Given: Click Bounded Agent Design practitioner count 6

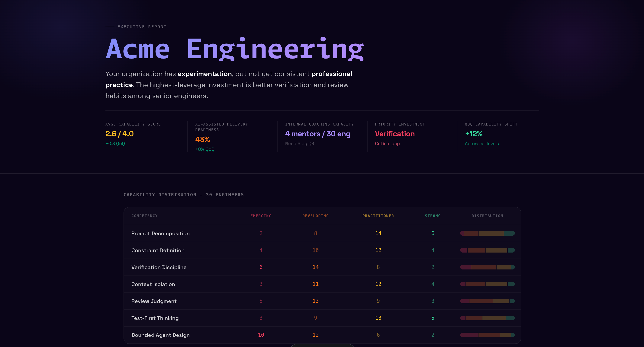Looking at the screenshot, I should point(378,335).
